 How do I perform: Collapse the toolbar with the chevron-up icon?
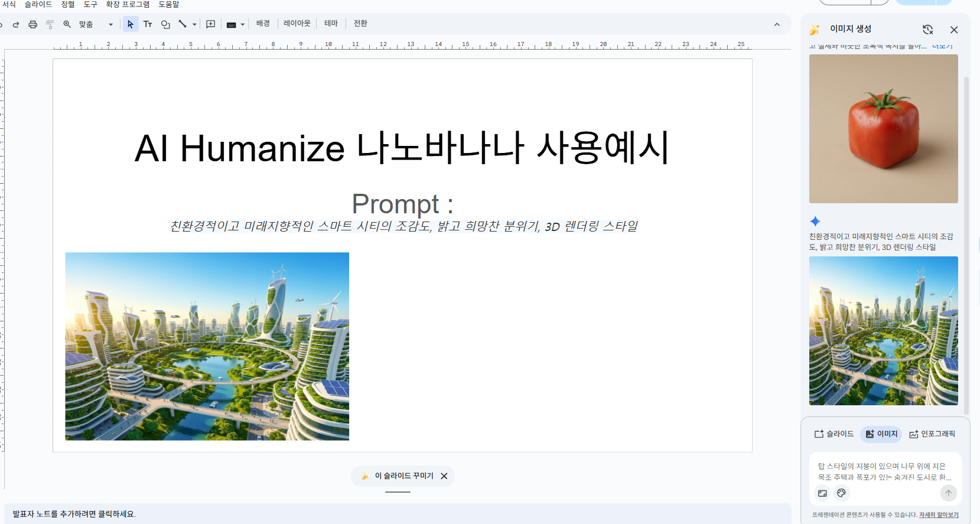click(x=777, y=24)
